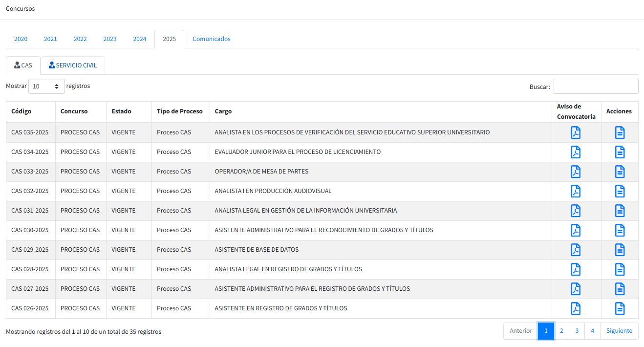Image resolution: width=644 pixels, height=347 pixels.
Task: Open the PDF notice for CAS 035-2025
Action: 576,132
